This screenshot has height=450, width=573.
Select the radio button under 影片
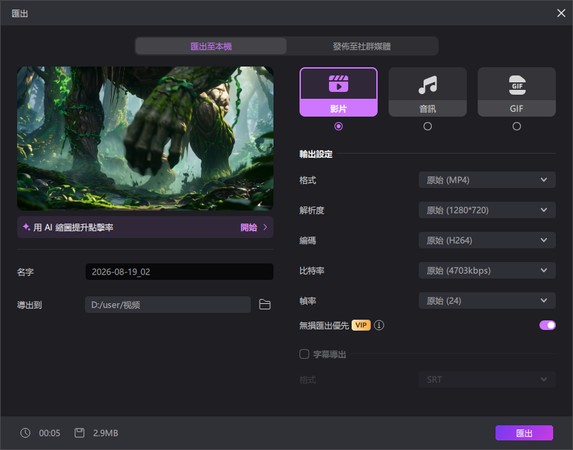tap(338, 126)
